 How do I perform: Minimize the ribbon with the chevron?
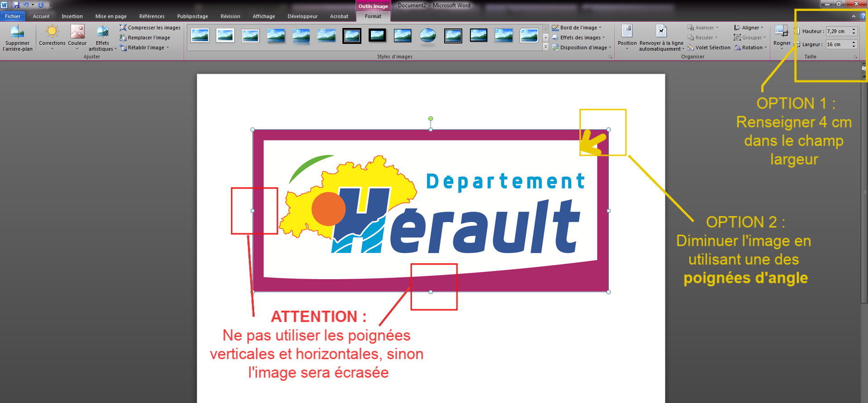coord(854,16)
